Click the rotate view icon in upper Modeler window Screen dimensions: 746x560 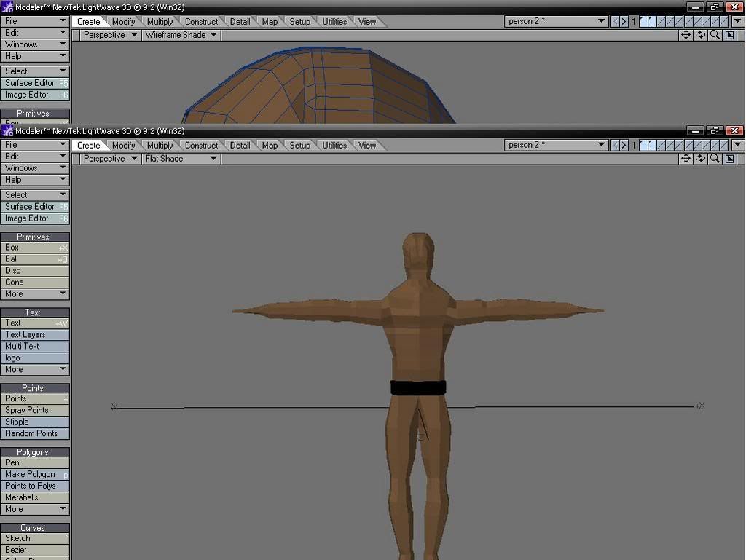click(700, 35)
